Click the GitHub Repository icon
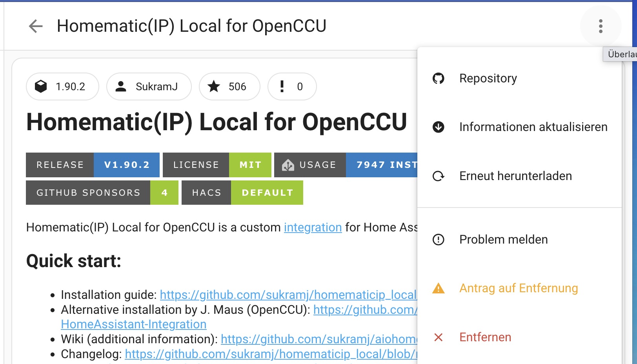The image size is (637, 364). click(438, 78)
